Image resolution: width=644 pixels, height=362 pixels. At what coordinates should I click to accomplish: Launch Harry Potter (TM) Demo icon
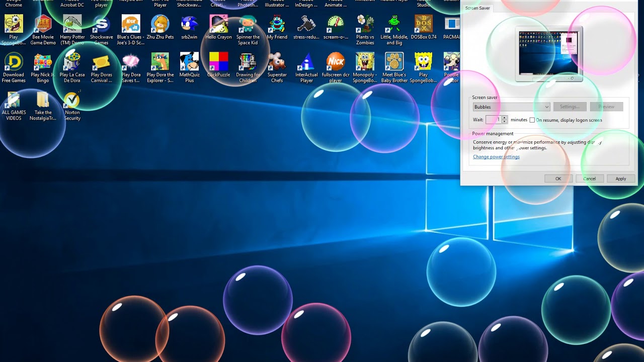[72, 29]
